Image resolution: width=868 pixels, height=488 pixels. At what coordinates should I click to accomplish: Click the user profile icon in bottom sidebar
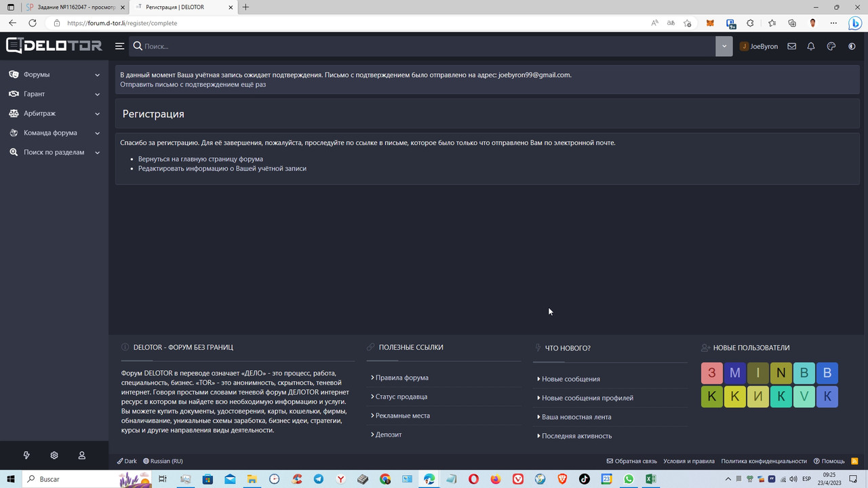pyautogui.click(x=81, y=455)
